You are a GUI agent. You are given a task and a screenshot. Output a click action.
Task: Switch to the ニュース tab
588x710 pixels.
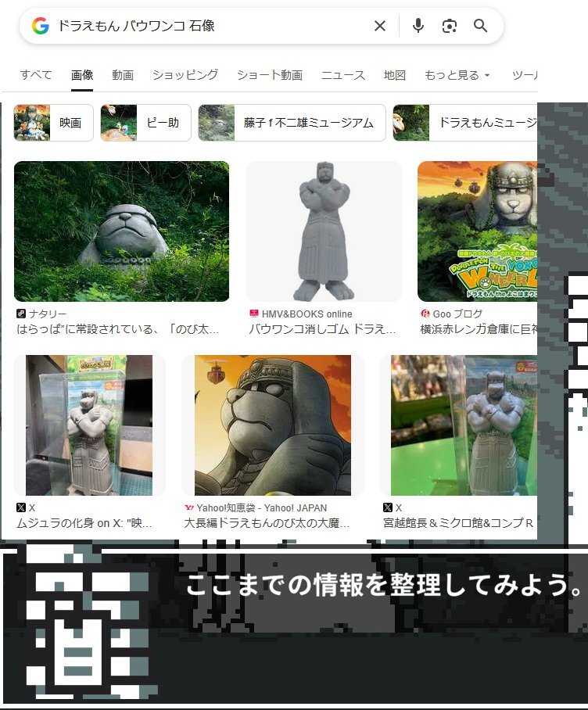[x=343, y=75]
